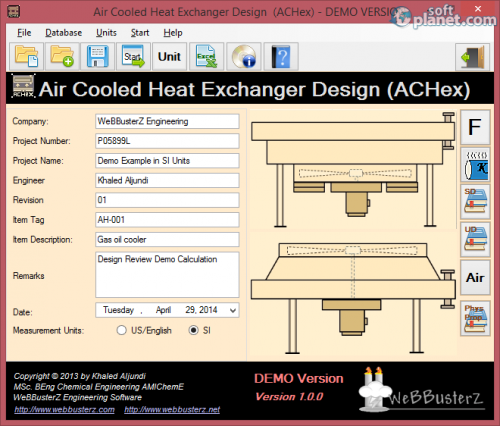Viewport: 500px width, 426px height.
Task: Click the Project Name field
Action: coord(167,161)
